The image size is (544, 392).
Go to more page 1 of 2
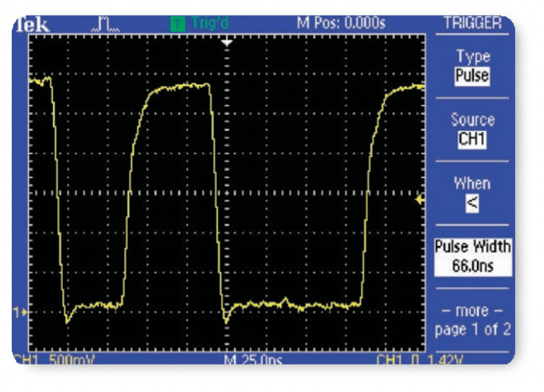[x=472, y=320]
